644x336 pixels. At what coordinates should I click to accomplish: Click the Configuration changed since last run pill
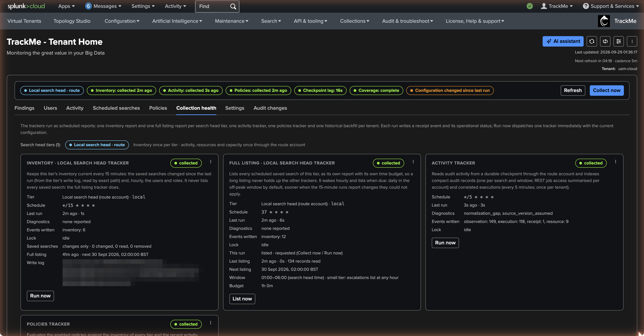(450, 91)
